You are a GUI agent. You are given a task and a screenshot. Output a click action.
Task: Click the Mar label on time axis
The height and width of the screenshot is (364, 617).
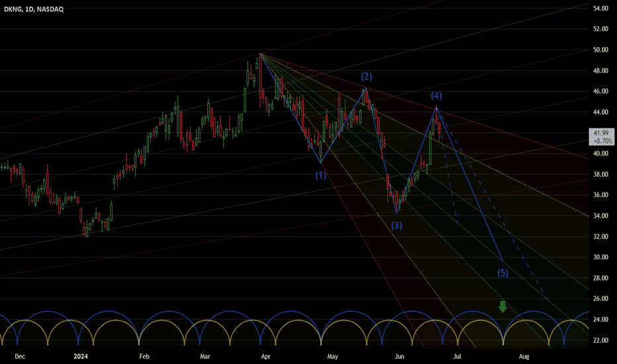click(x=205, y=357)
